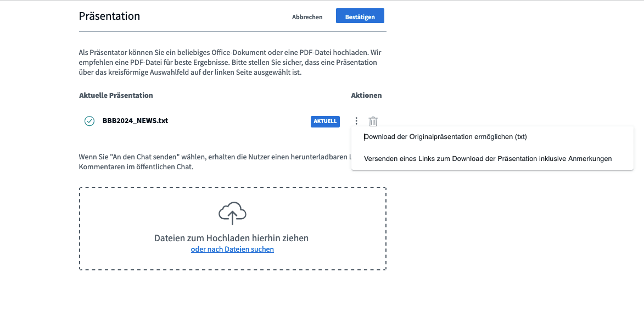Click the blue AKTUELL badge
The width and height of the screenshot is (644, 333).
pyautogui.click(x=325, y=121)
